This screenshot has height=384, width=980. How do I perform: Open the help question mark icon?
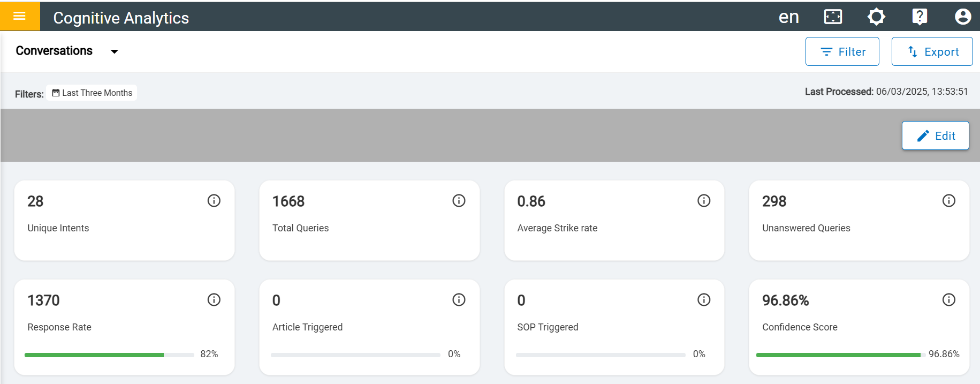(x=920, y=17)
